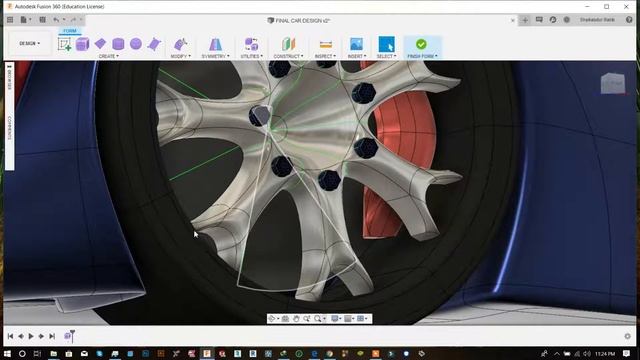The height and width of the screenshot is (360, 640).
Task: Select the FINAL CAR DESIGN document tab
Action: pyautogui.click(x=298, y=20)
